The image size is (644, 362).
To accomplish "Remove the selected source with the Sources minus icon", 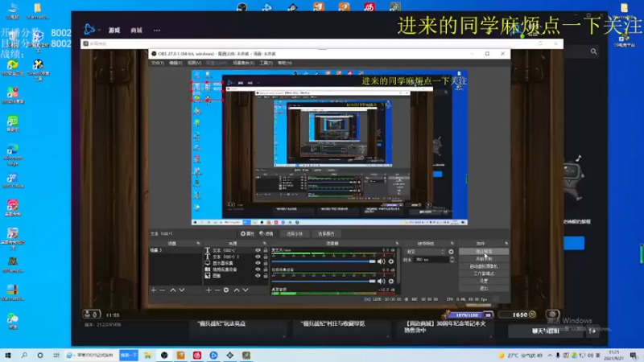I will [x=217, y=290].
